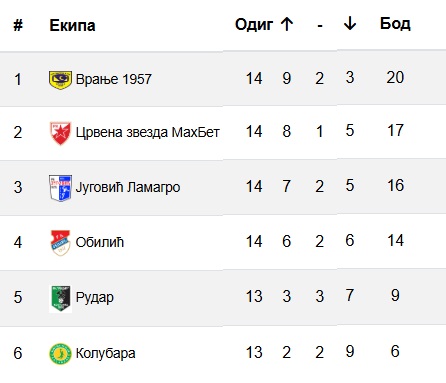Open the Колубара team name
This screenshot has width=446, height=383.
106,353
